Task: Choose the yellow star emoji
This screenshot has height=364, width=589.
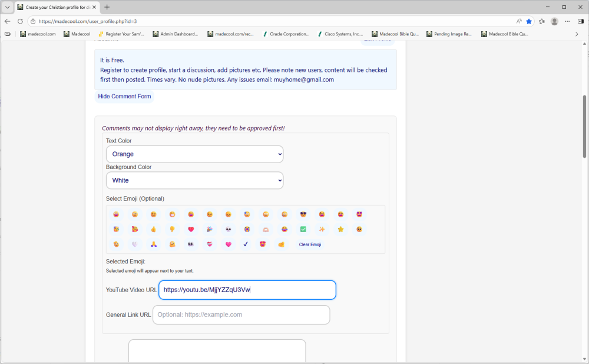Action: click(340, 229)
